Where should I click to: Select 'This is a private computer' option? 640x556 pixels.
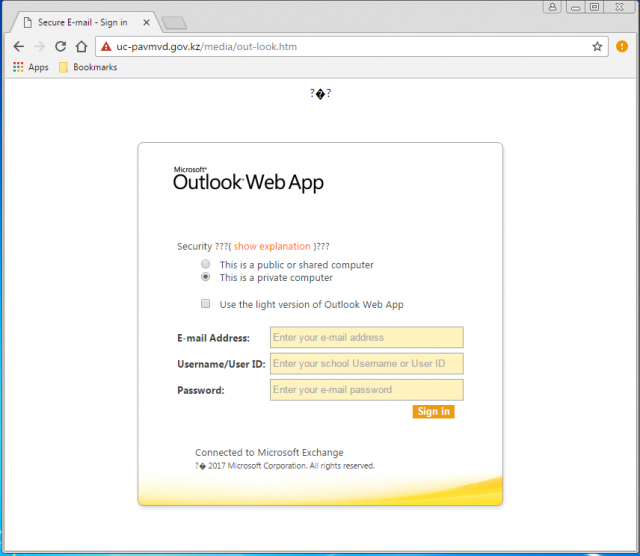coord(206,277)
